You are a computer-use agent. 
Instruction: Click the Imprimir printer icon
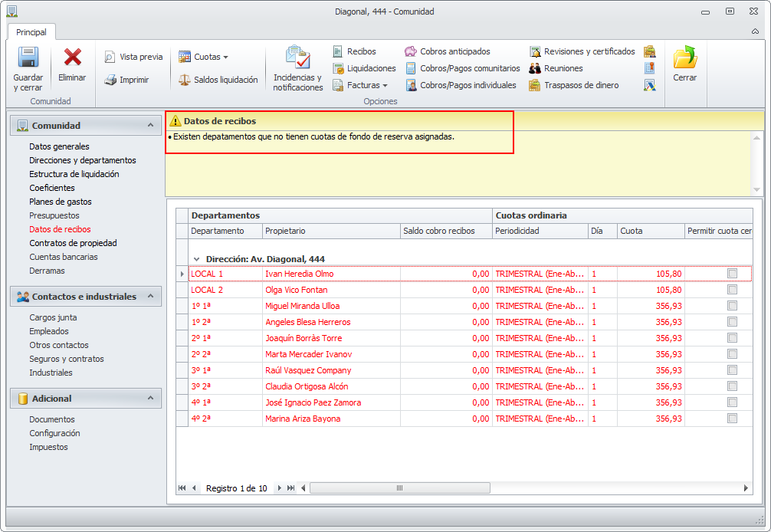click(110, 80)
